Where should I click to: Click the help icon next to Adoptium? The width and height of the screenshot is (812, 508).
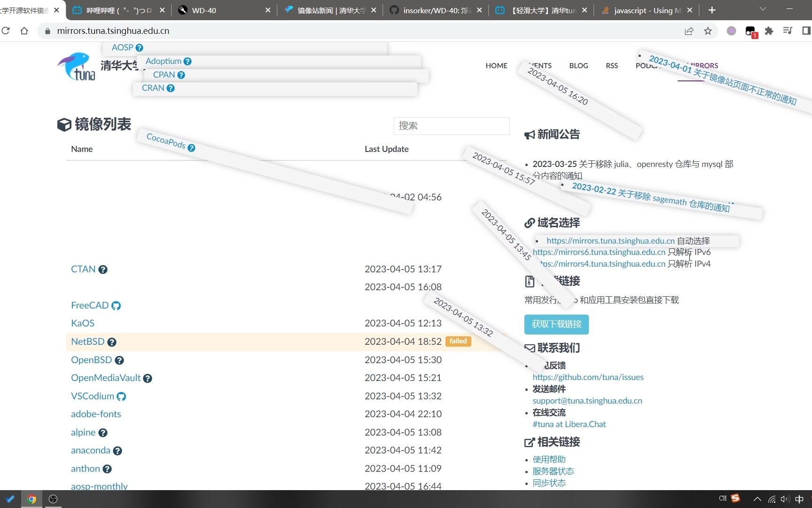click(x=187, y=61)
